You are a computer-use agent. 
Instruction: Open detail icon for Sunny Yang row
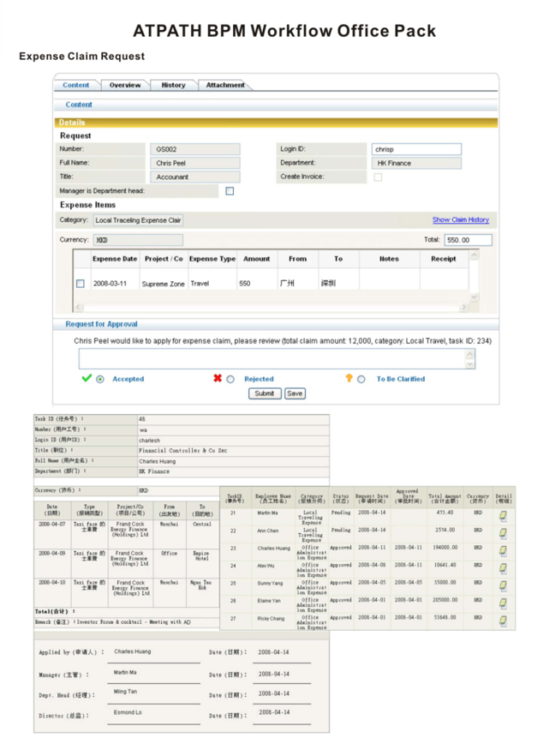click(503, 585)
